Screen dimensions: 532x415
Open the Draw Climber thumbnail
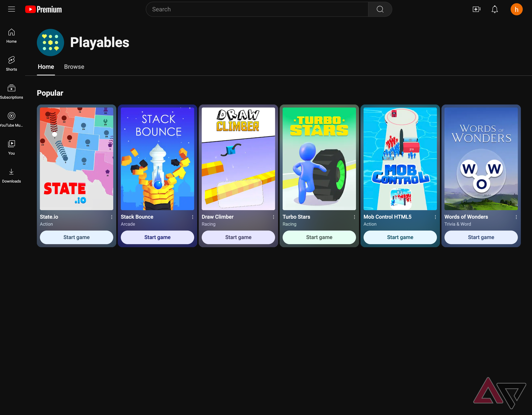[238, 159]
